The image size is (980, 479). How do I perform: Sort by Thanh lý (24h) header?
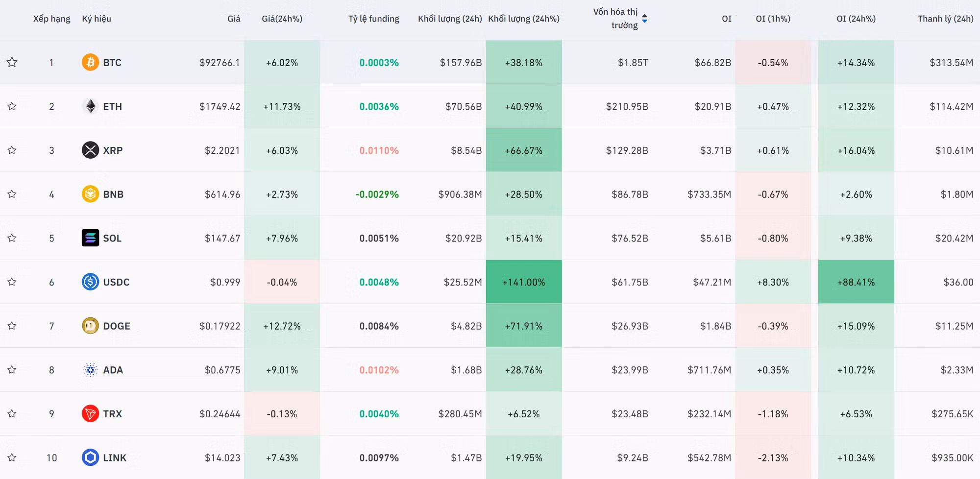[945, 19]
